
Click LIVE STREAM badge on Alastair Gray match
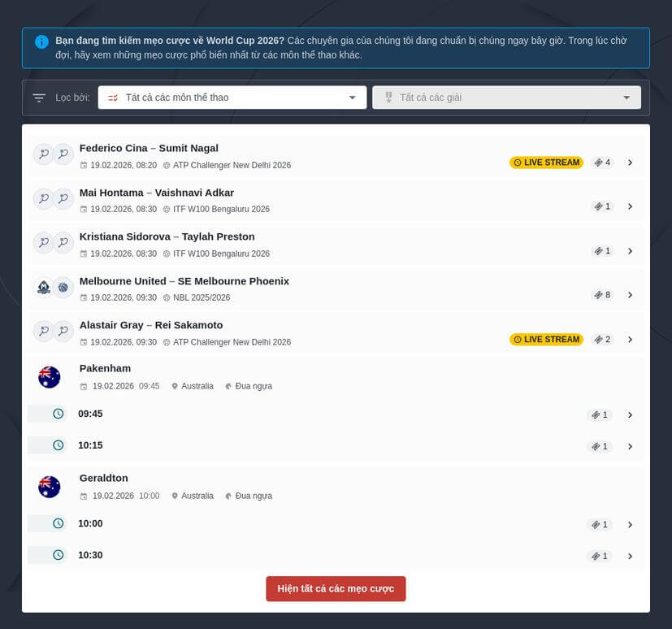click(x=546, y=340)
